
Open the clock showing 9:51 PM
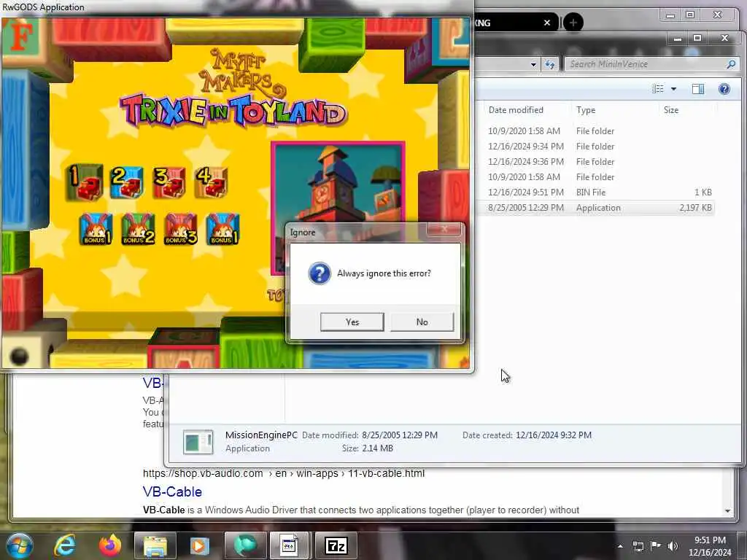coord(710,546)
